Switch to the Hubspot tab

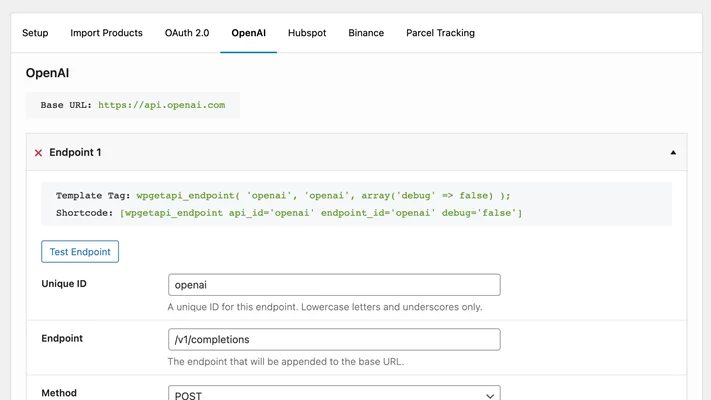(307, 33)
